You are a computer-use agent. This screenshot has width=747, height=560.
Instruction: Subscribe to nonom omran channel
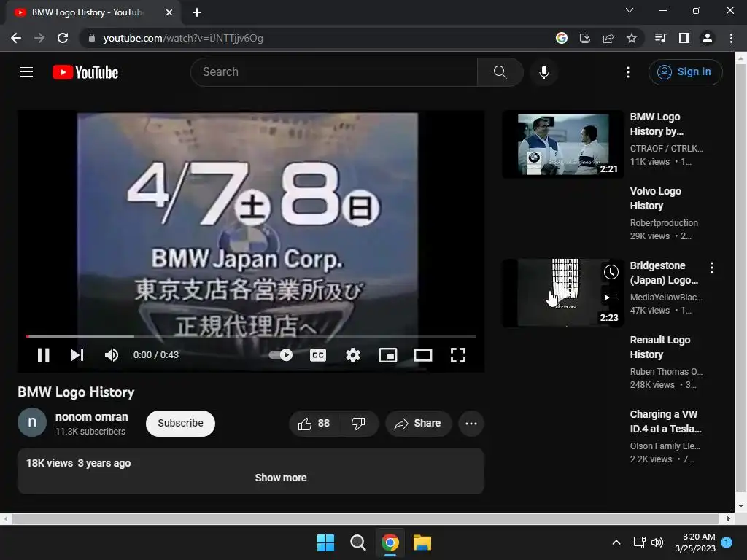coord(181,424)
